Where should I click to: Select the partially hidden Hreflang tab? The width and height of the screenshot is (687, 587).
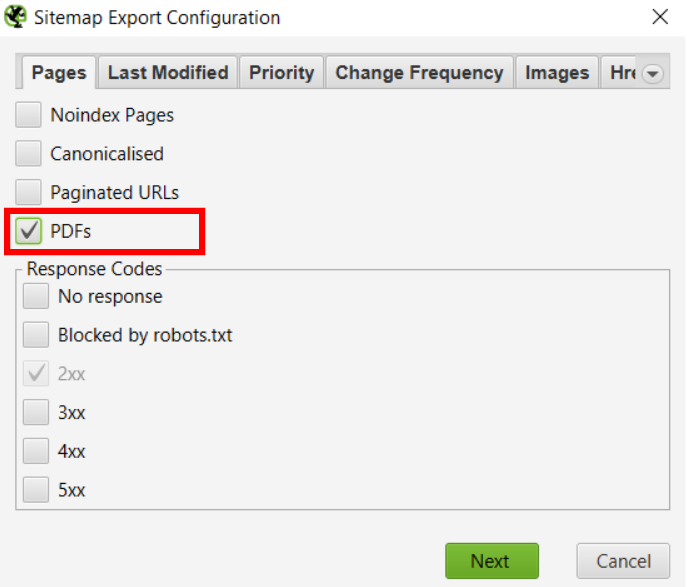point(621,73)
